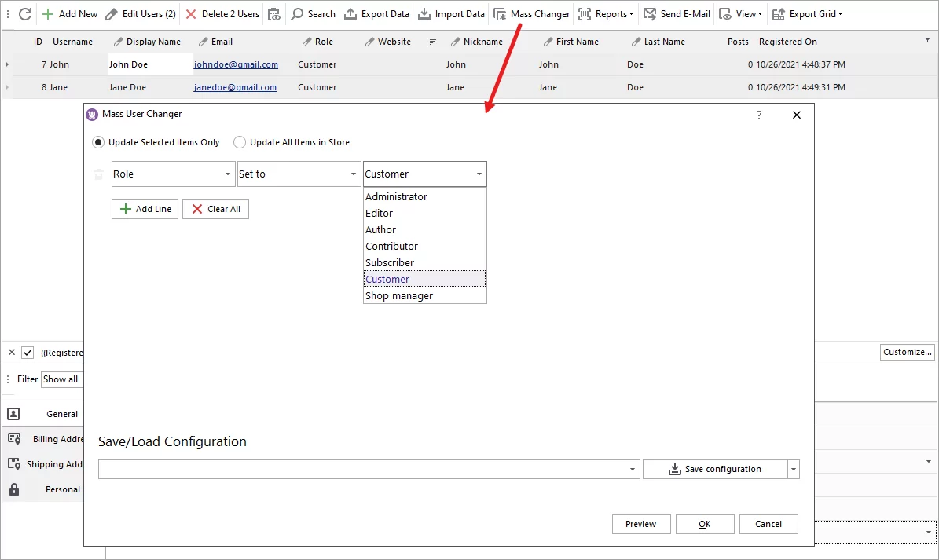Image resolution: width=939 pixels, height=560 pixels.
Task: Select Update All Items in Store
Action: pos(239,142)
